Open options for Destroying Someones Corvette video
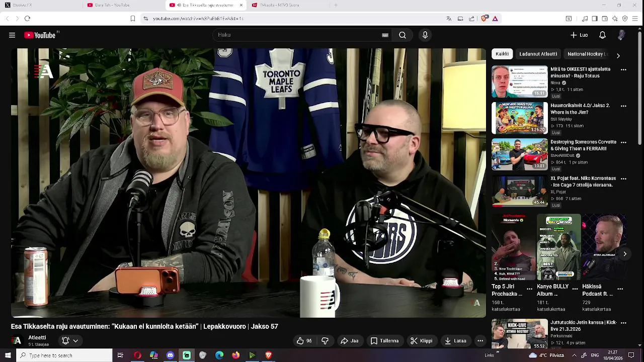This screenshot has width=644, height=362. 623,142
